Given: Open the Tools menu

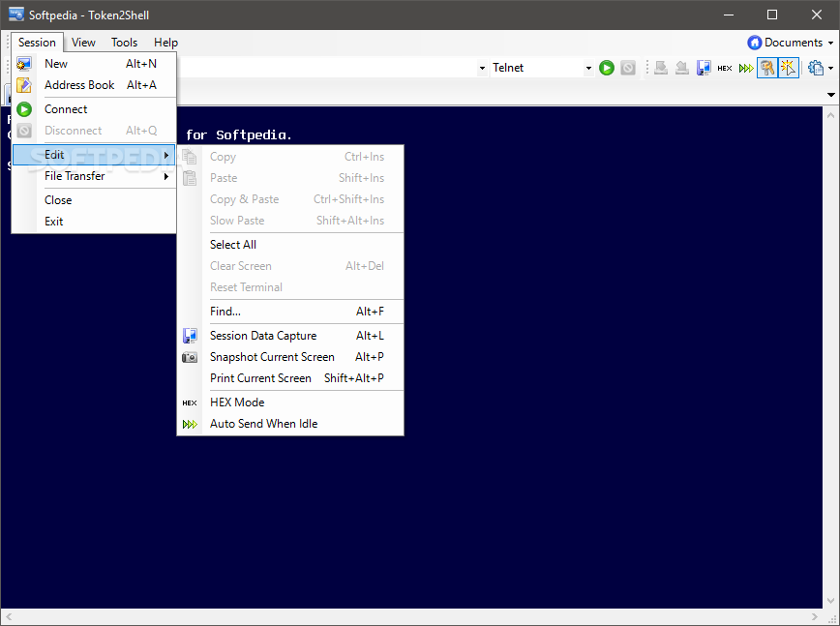Looking at the screenshot, I should point(124,43).
